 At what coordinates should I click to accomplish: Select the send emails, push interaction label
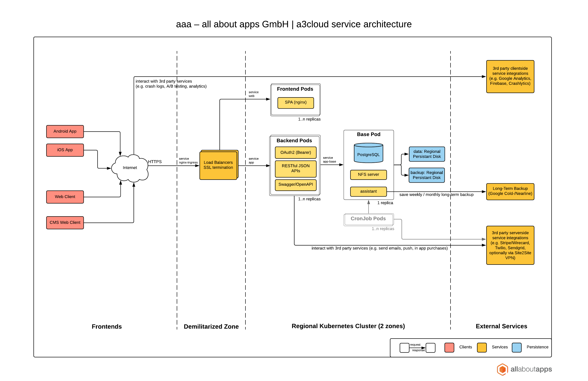[379, 248]
